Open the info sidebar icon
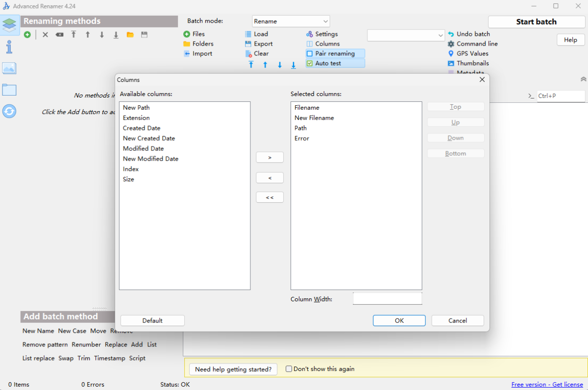588x390 pixels. (9, 47)
